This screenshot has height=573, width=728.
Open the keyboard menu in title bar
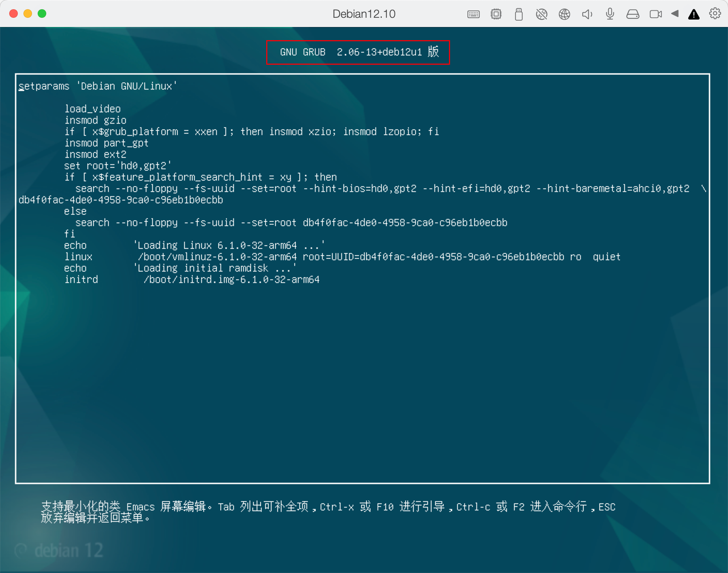coord(473,14)
